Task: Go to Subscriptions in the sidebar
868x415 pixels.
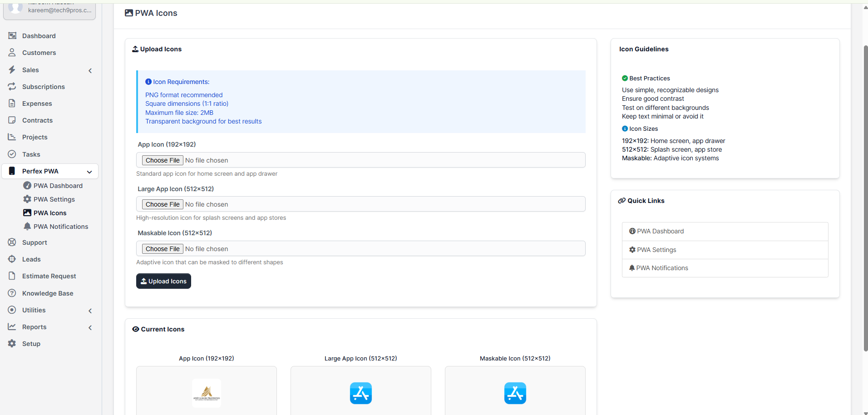Action: tap(50, 87)
